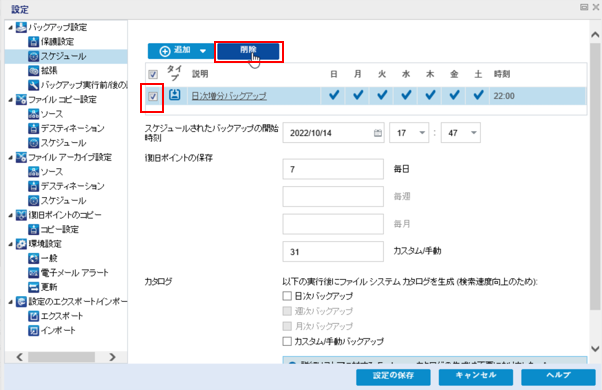
Task: Click the ソース icon under ファイル コピー設定
Action: coord(34,114)
